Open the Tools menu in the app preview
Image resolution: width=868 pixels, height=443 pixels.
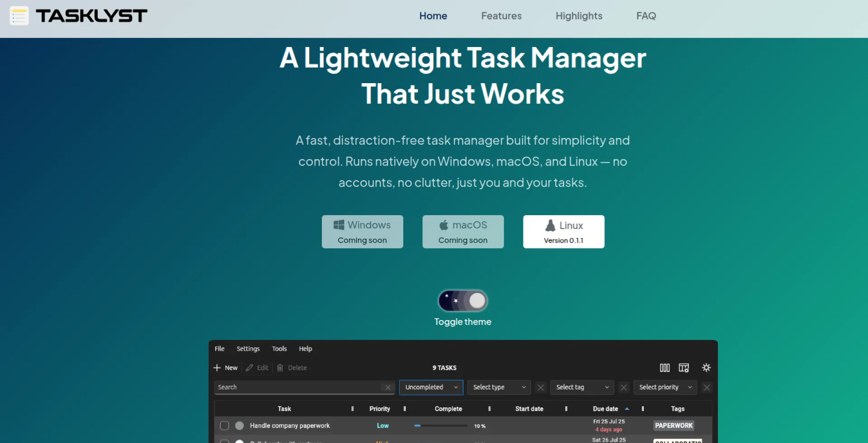279,349
